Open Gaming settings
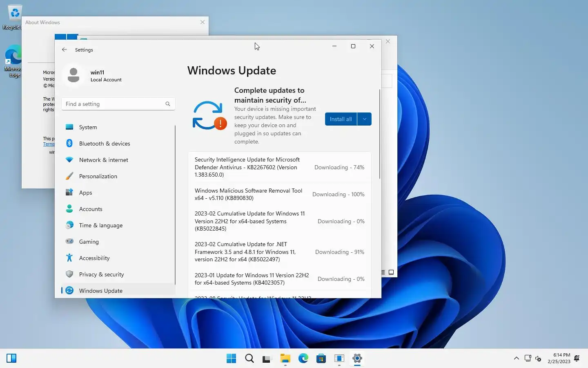 (118, 242)
